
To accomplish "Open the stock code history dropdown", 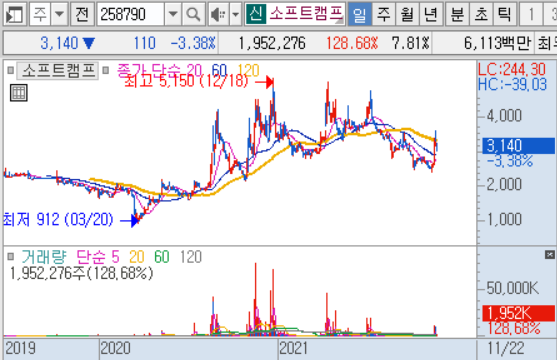I will tap(173, 14).
